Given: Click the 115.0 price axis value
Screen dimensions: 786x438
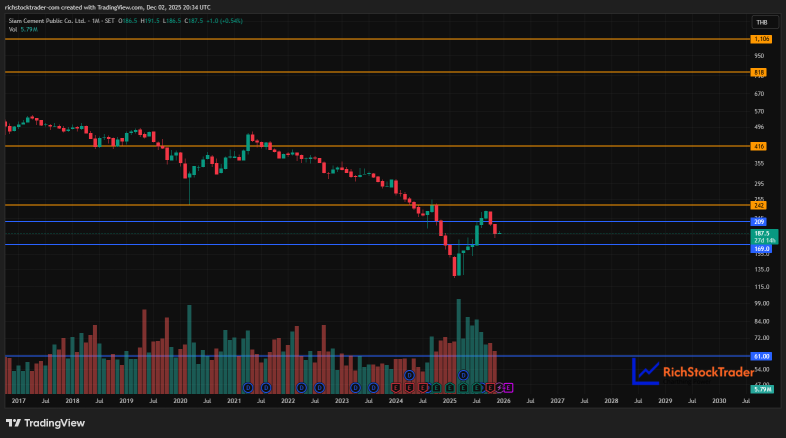Looking at the screenshot, I should (761, 287).
